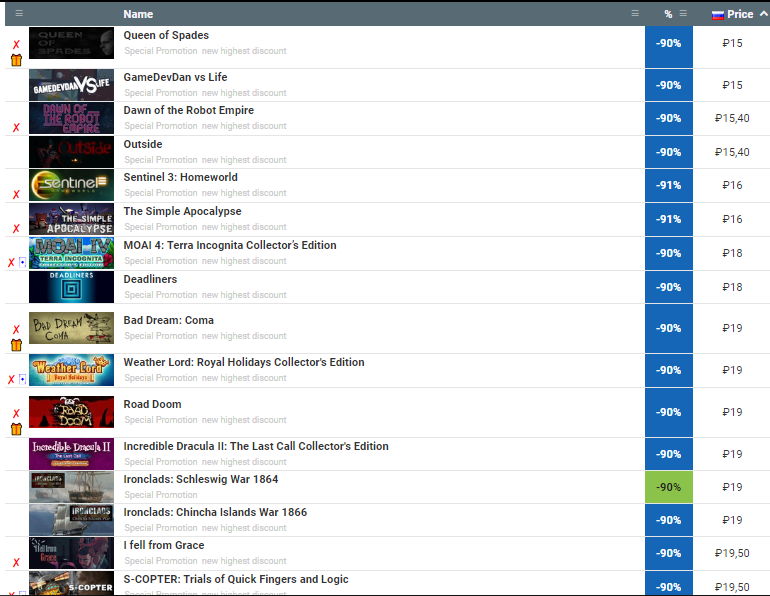Open The Simple Apocalypse link

pyautogui.click(x=182, y=211)
